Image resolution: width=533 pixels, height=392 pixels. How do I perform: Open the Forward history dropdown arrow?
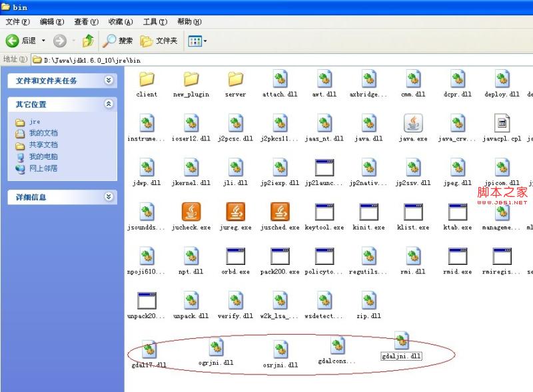[x=74, y=41]
